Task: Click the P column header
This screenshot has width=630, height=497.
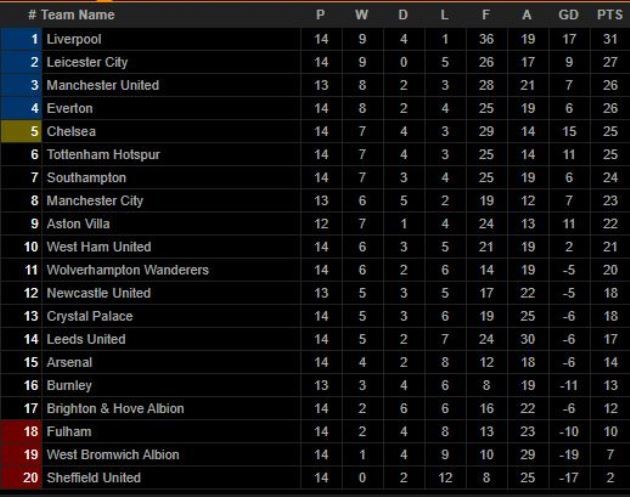Action: tap(321, 15)
